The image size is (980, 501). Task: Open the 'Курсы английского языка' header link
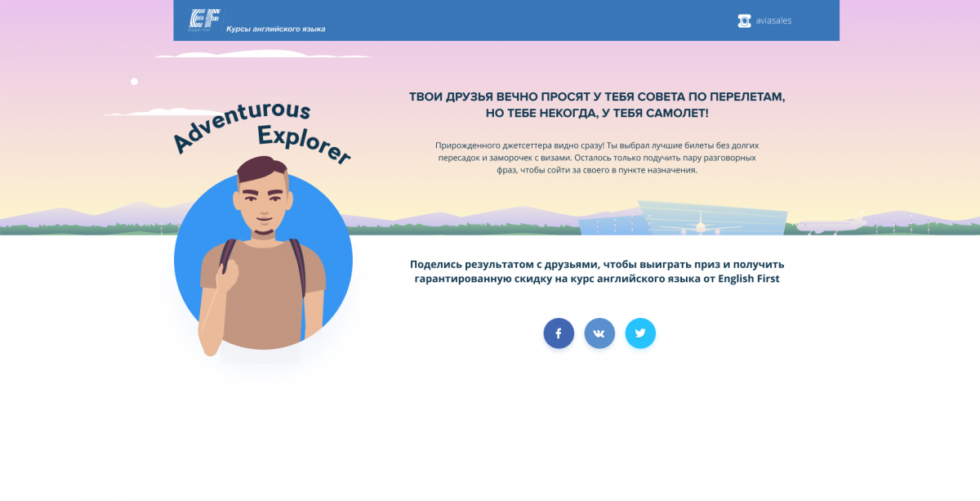click(275, 29)
